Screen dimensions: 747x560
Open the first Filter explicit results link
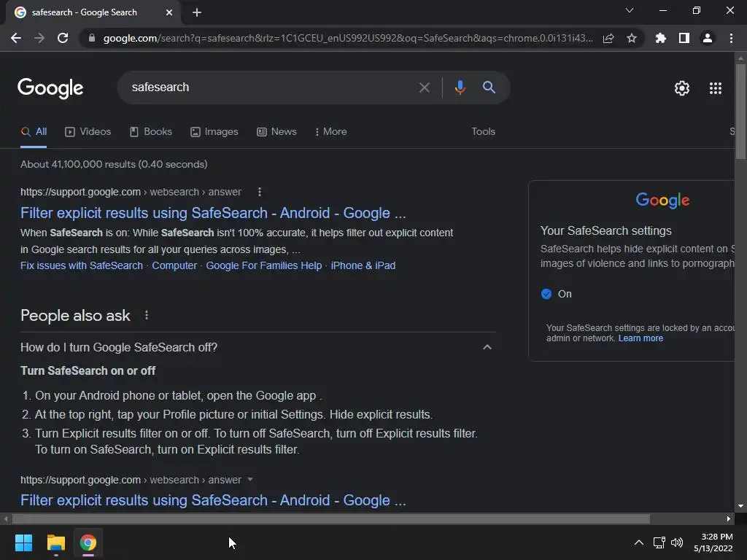point(213,213)
